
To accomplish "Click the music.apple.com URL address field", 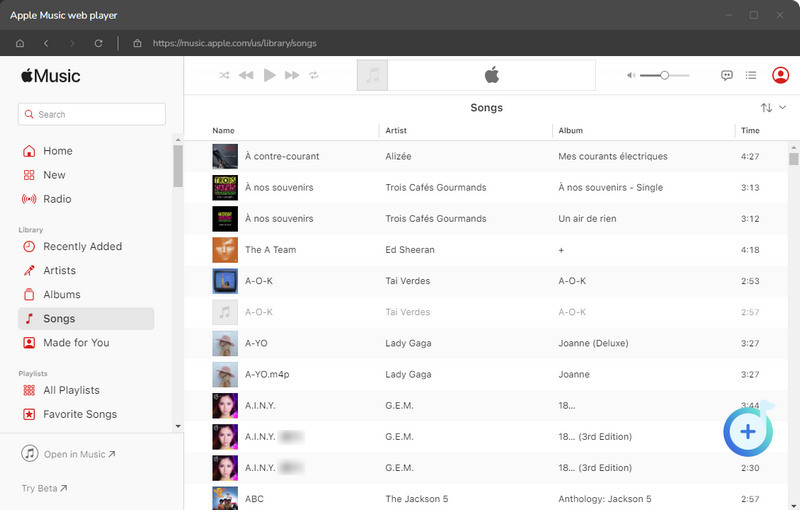I will click(x=235, y=43).
